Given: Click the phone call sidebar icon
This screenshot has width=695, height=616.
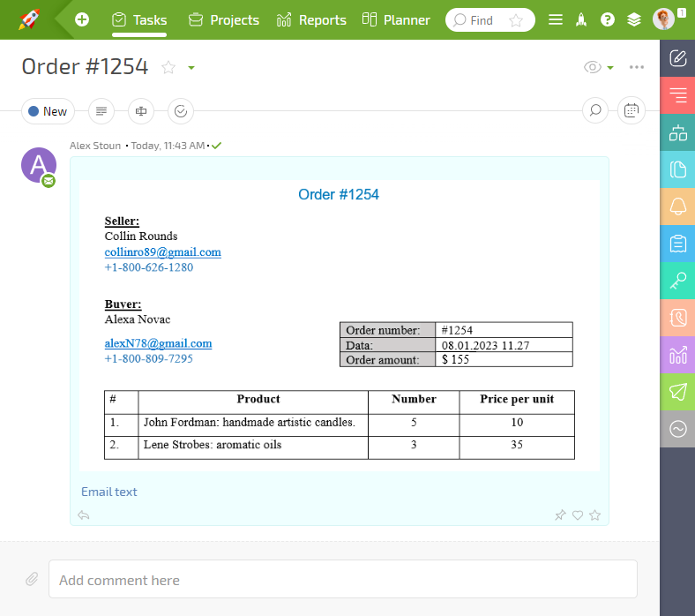Looking at the screenshot, I should tap(677, 318).
